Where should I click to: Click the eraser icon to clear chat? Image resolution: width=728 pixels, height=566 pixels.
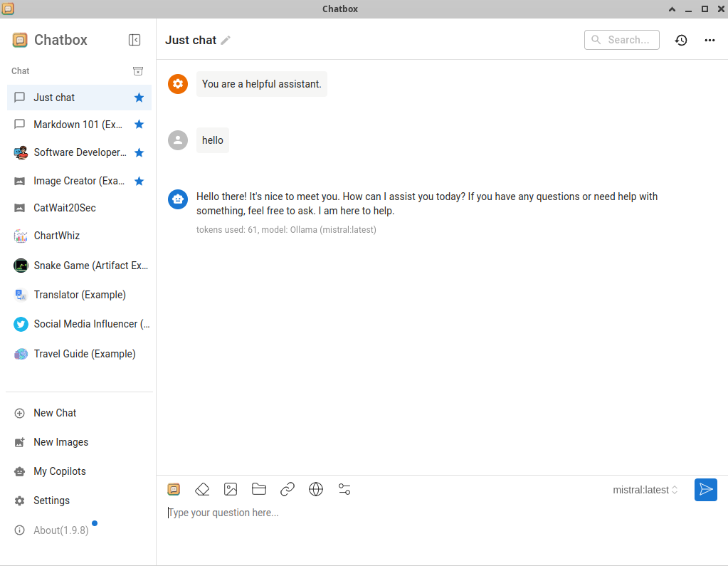point(202,489)
